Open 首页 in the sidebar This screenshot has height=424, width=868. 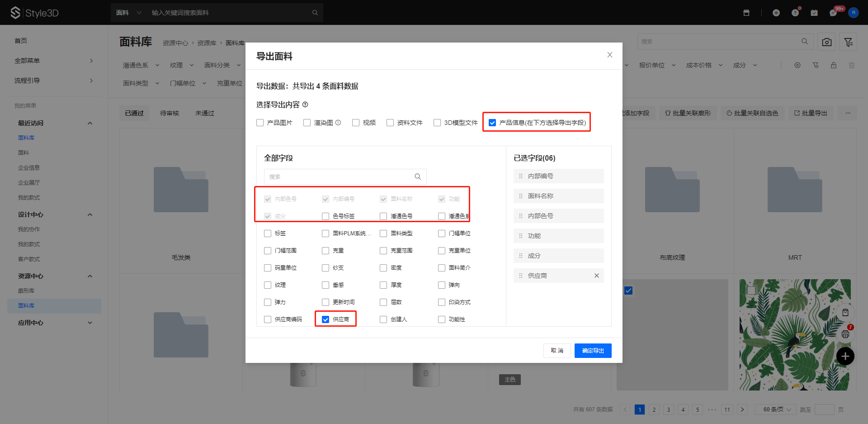tap(21, 41)
